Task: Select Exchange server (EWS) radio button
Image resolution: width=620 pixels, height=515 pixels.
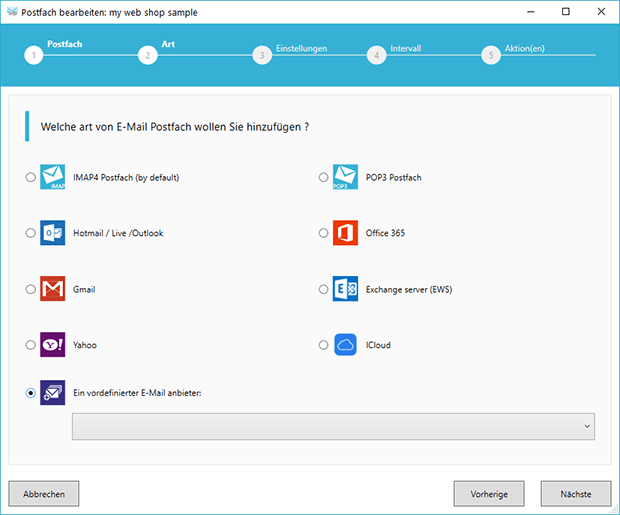Action: coord(323,289)
